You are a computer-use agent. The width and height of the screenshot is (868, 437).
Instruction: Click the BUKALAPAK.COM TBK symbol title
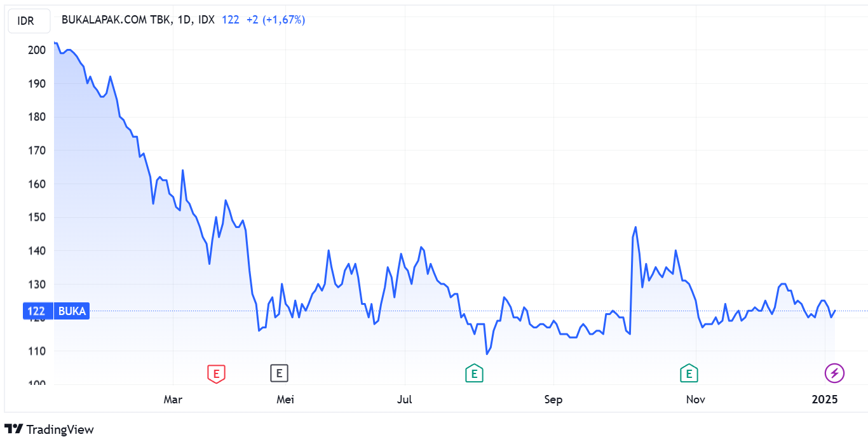[138, 20]
